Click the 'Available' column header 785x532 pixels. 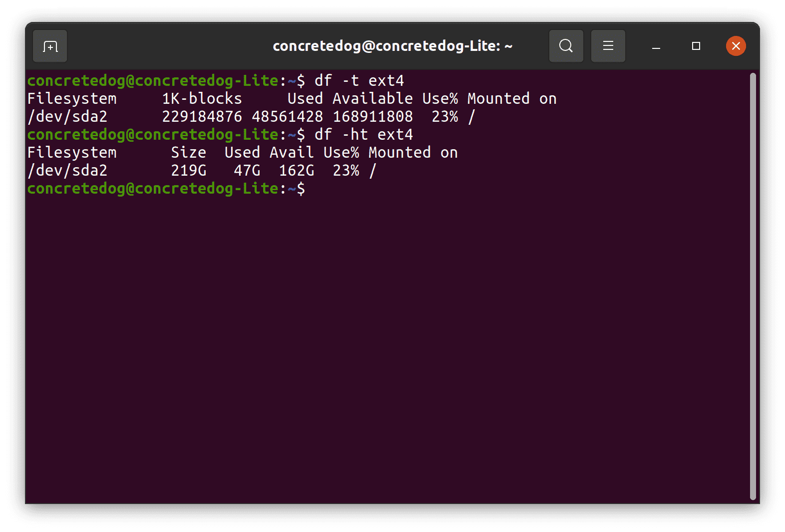[x=373, y=98]
